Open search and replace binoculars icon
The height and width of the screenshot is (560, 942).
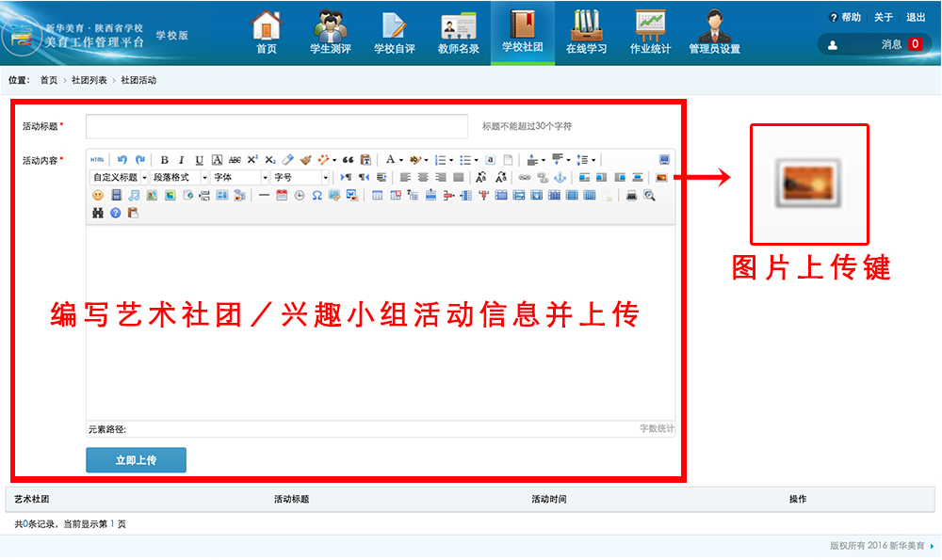coord(98,213)
